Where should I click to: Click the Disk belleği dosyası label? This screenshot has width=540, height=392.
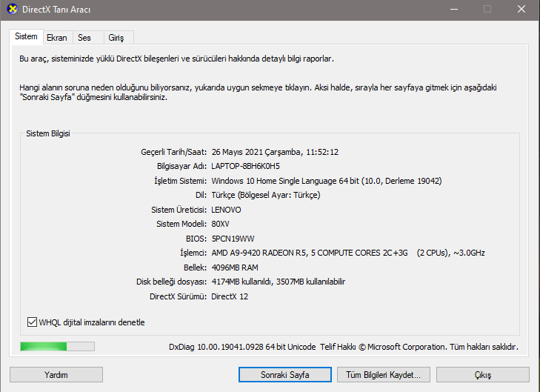172,282
